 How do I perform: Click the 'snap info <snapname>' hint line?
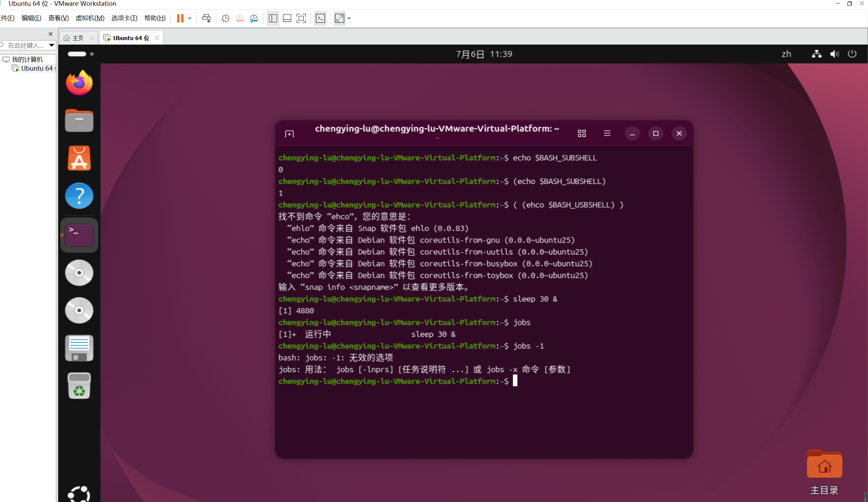click(x=373, y=287)
